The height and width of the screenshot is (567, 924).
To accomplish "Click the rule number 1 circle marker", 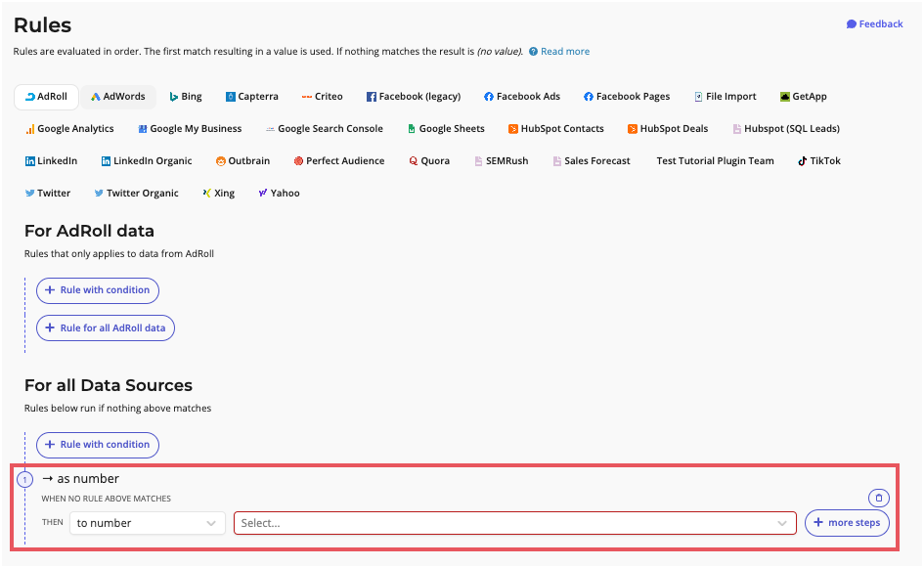I will pos(25,479).
